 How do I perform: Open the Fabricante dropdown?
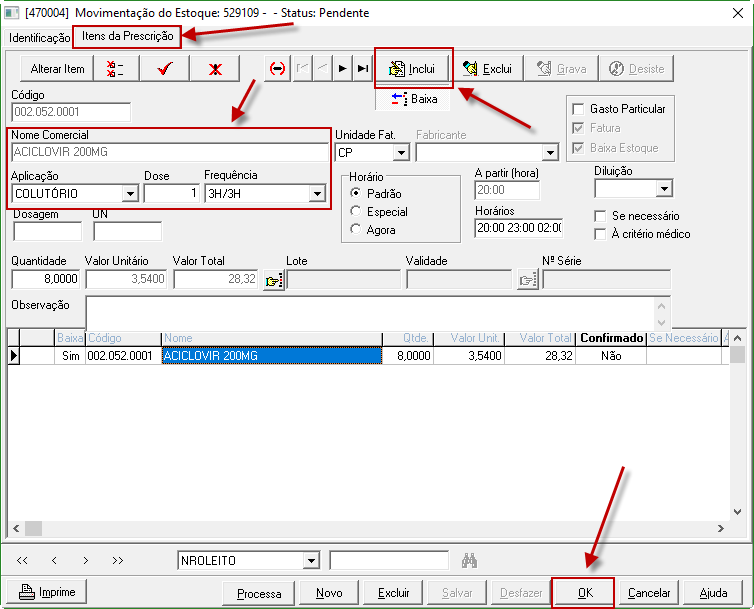tap(550, 153)
